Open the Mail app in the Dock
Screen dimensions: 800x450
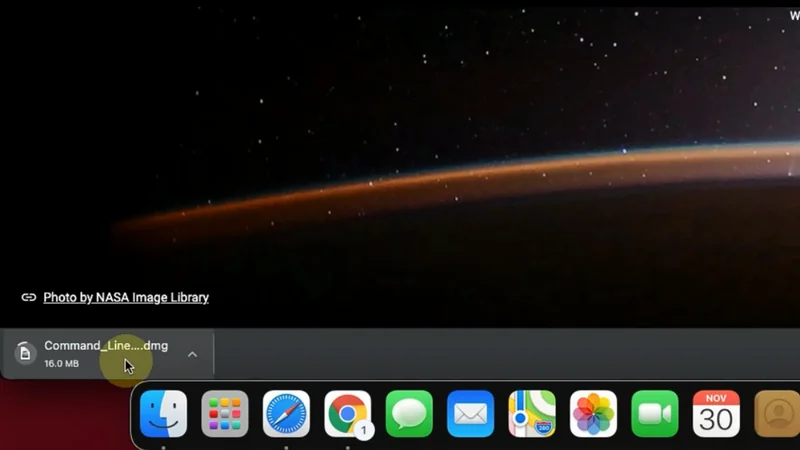[x=470, y=413]
